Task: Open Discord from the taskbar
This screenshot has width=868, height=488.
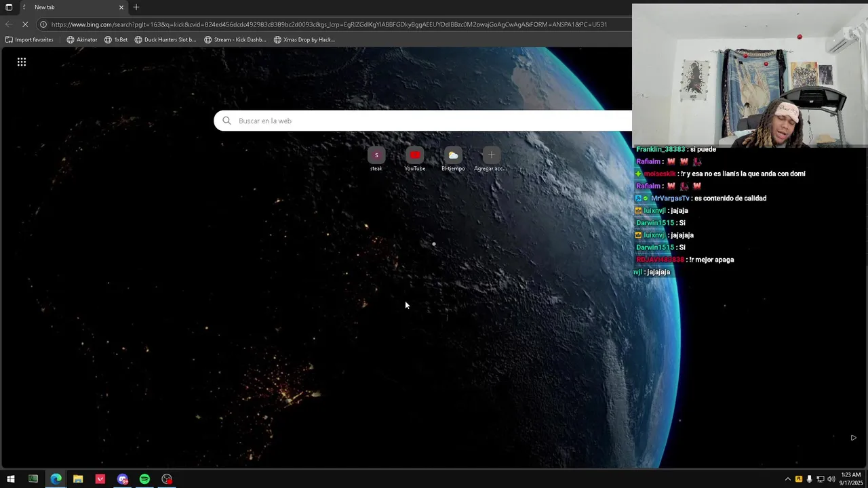Action: [123, 479]
